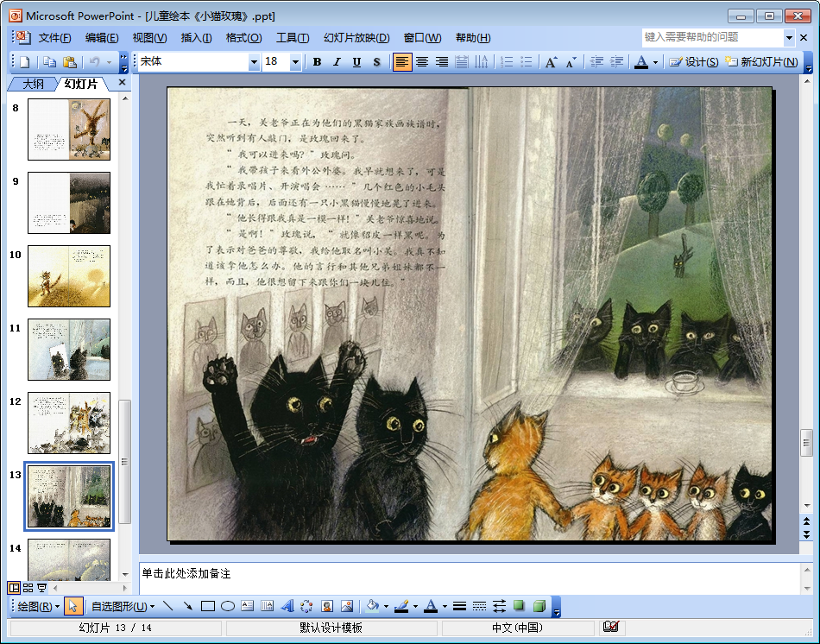This screenshot has width=820, height=644.
Task: Click the help question input field
Action: pyautogui.click(x=712, y=37)
